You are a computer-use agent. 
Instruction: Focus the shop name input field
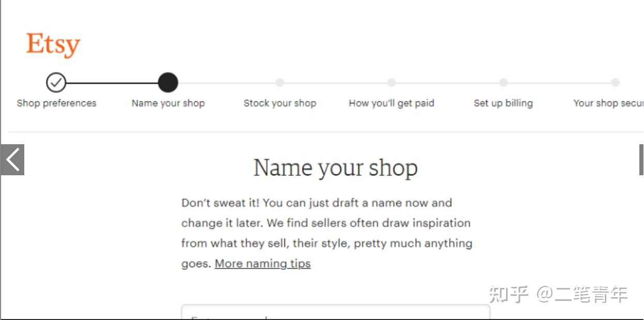335,312
